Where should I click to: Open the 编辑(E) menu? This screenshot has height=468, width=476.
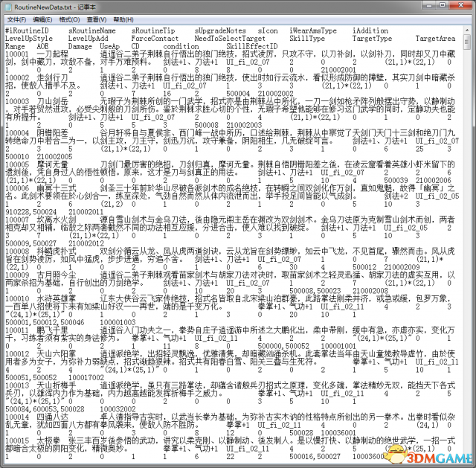coord(42,20)
